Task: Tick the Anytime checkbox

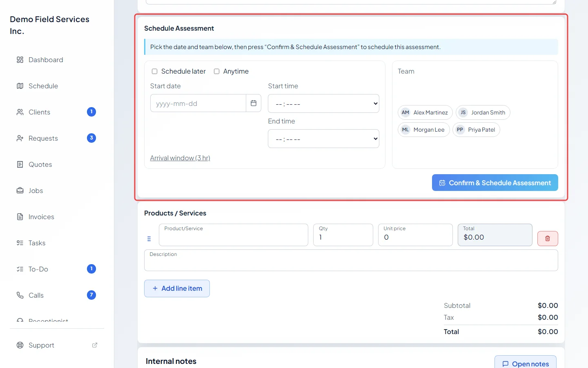Action: tap(216, 71)
